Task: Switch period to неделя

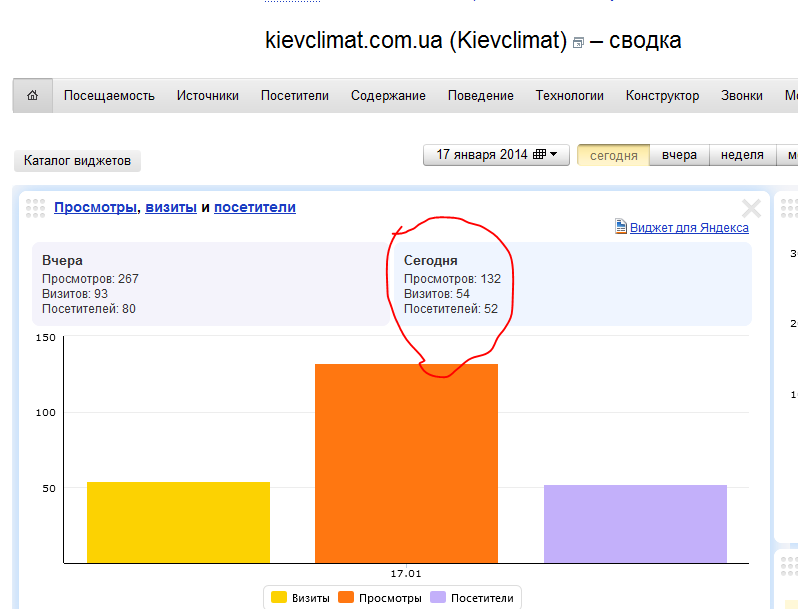Action: pyautogui.click(x=742, y=155)
